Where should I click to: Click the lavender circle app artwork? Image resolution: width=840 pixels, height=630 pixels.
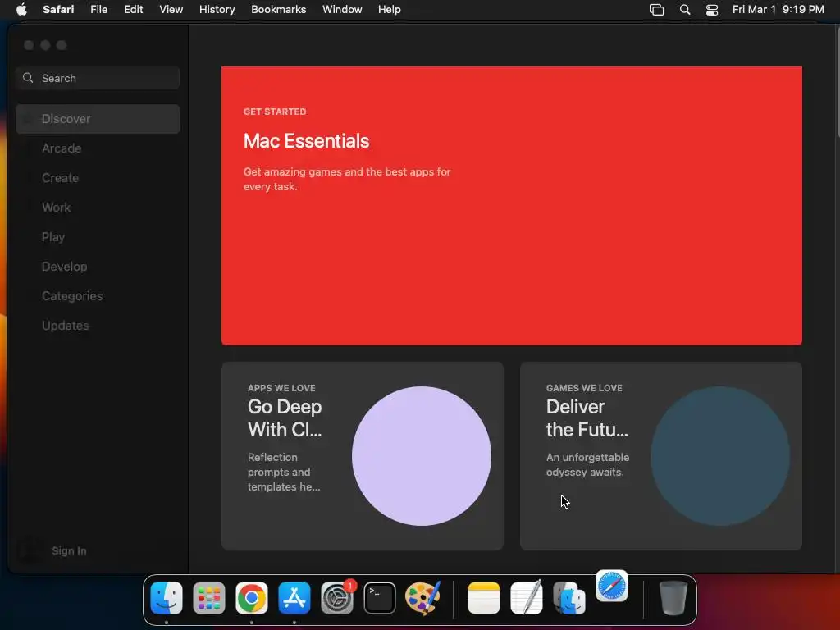tap(422, 456)
